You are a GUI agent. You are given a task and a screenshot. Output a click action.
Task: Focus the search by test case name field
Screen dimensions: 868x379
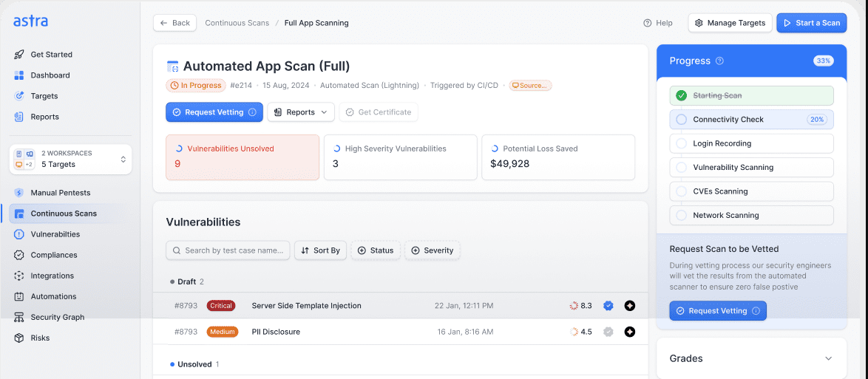228,250
